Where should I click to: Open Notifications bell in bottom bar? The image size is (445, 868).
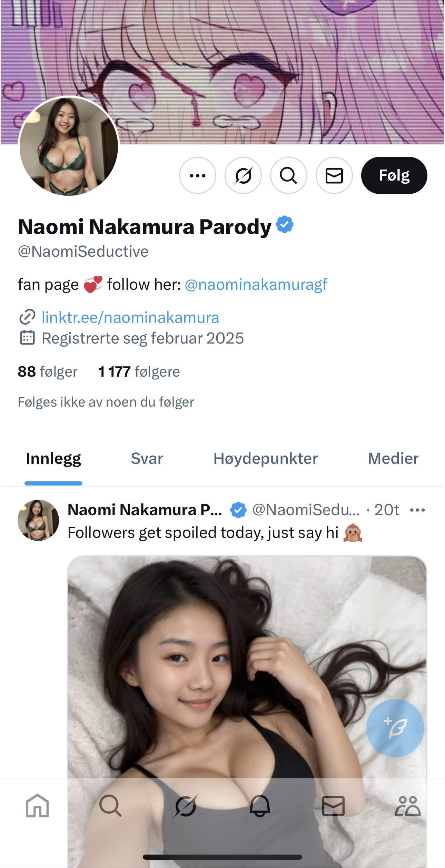click(260, 806)
